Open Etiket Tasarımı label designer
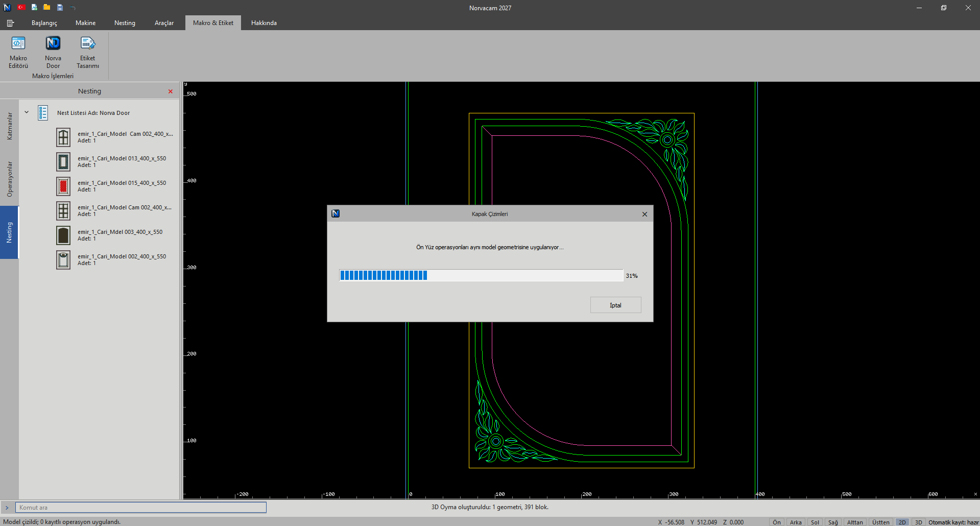Screen dimensions: 980x526 (88, 52)
